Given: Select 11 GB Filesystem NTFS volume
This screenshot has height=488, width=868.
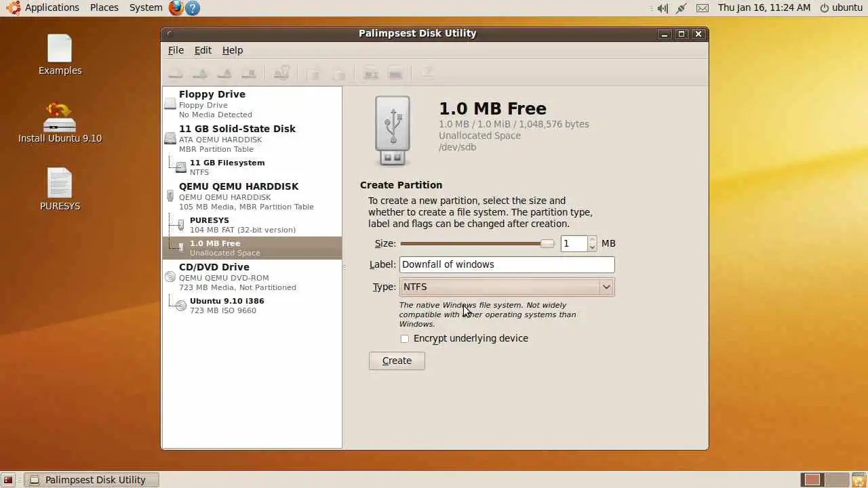Looking at the screenshot, I should point(252,167).
